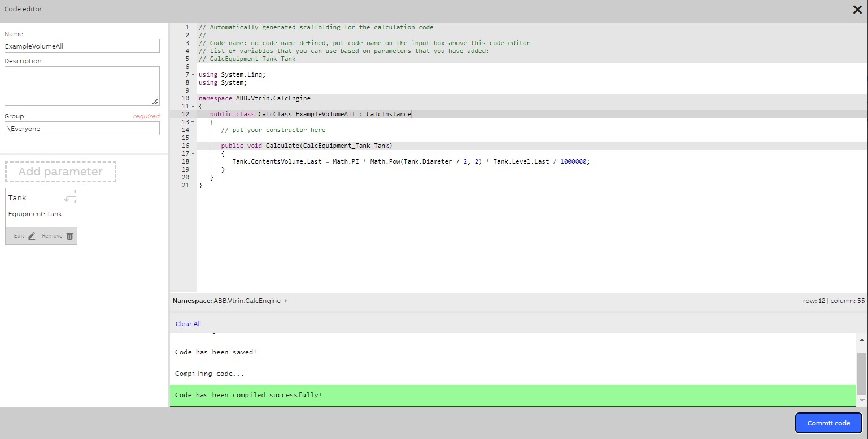The width and height of the screenshot is (868, 439).
Task: Click Clear All link in output panel
Action: 188,324
